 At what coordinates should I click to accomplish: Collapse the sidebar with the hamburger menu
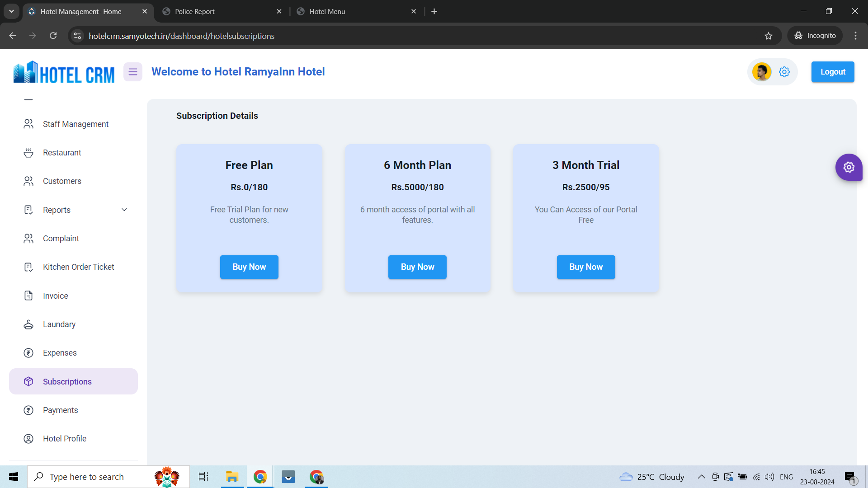[x=132, y=71]
